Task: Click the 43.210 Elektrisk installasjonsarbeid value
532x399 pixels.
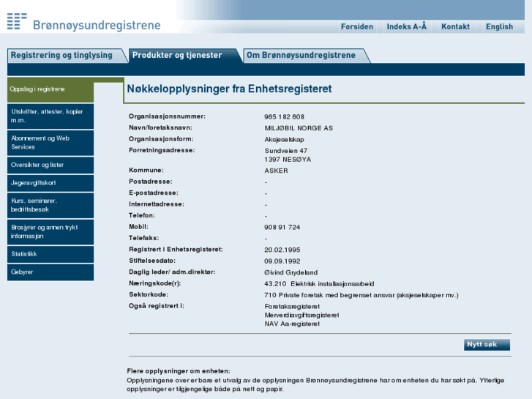Action: (319, 284)
